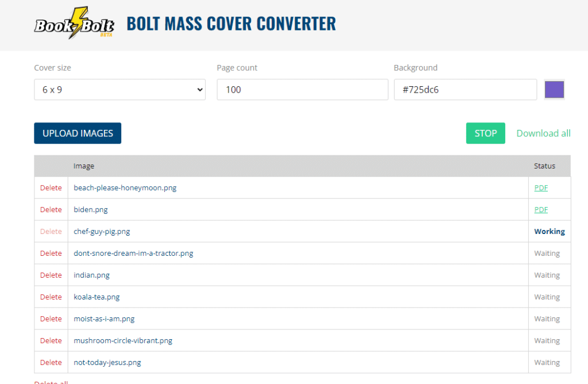Click the Image column header
The image size is (588, 384).
pyautogui.click(x=84, y=166)
